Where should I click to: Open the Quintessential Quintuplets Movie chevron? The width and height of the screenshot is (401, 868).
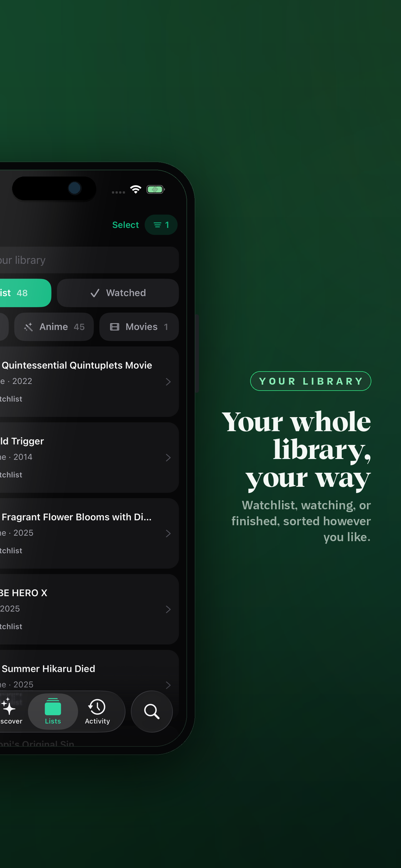[x=168, y=382]
